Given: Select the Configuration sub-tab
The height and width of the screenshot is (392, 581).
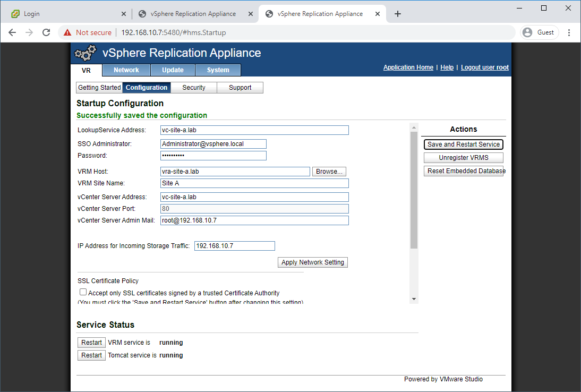Looking at the screenshot, I should (x=147, y=88).
